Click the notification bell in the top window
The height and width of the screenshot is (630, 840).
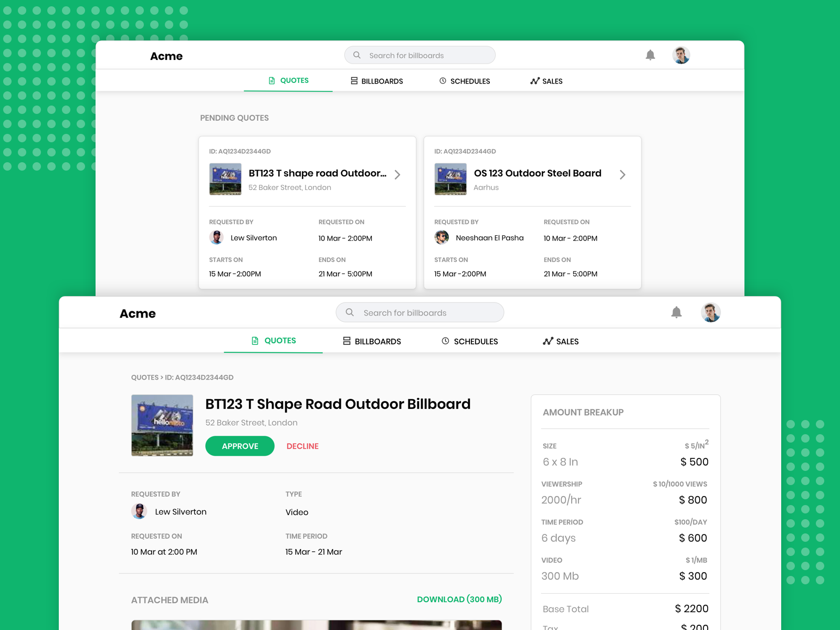(650, 55)
